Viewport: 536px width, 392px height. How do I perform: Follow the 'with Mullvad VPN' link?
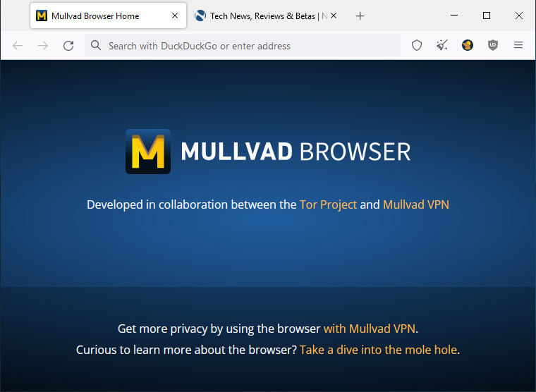pos(370,329)
